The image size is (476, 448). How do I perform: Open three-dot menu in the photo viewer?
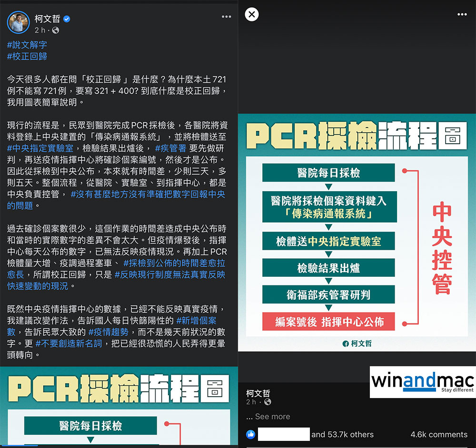tap(462, 15)
